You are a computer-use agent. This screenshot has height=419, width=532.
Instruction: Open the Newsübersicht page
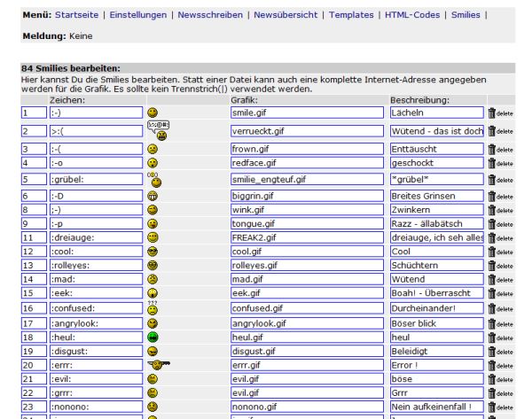286,15
